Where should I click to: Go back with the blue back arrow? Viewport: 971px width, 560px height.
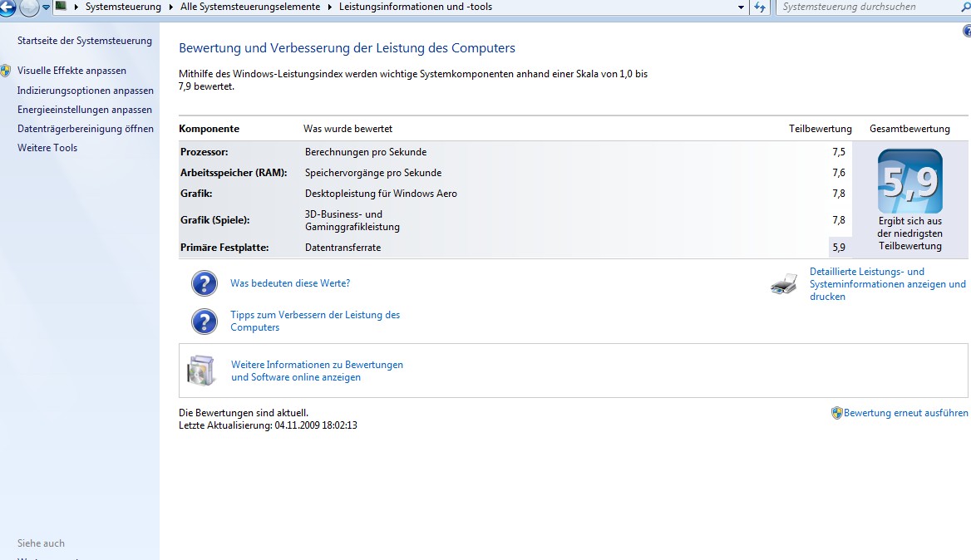pos(7,7)
